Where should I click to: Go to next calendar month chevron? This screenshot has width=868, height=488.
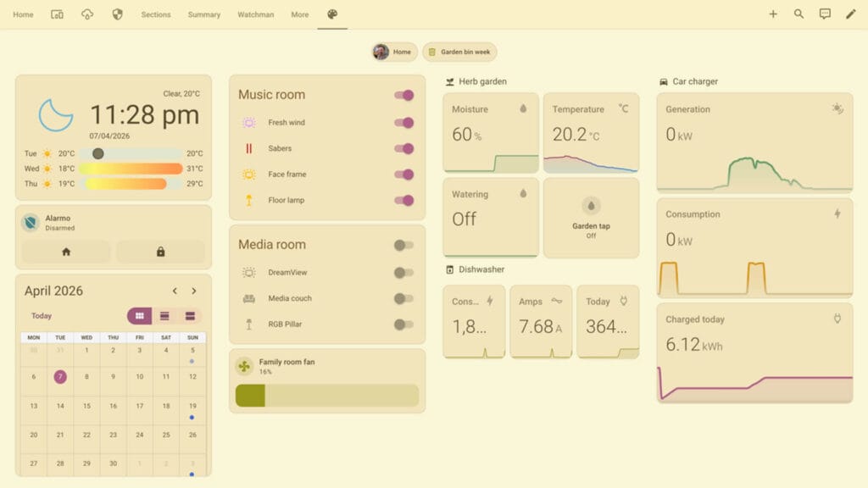click(194, 291)
